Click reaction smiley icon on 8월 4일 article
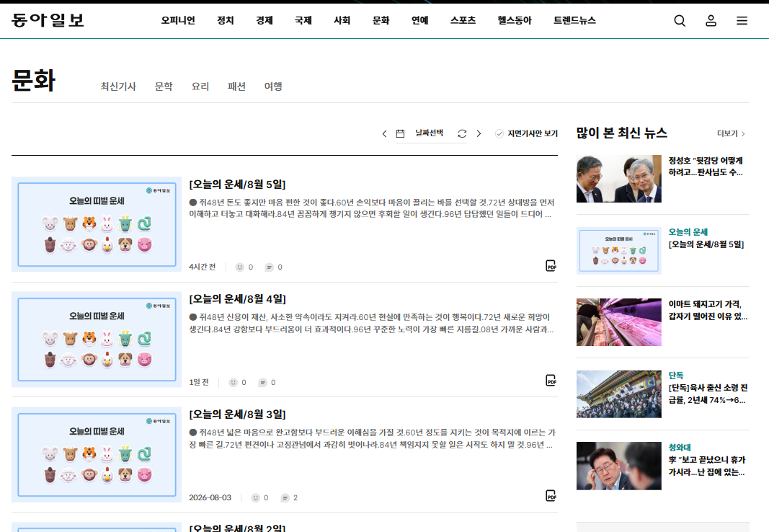The width and height of the screenshot is (769, 532). tap(233, 383)
